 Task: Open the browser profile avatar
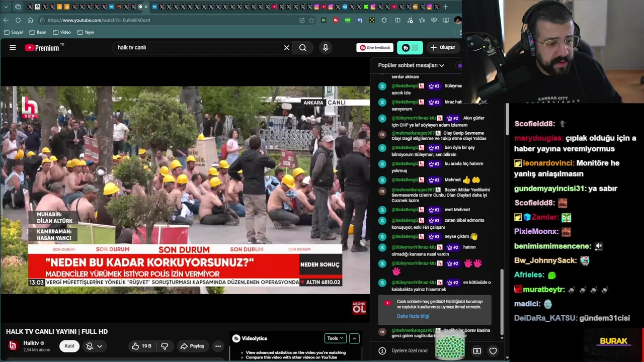(x=457, y=20)
